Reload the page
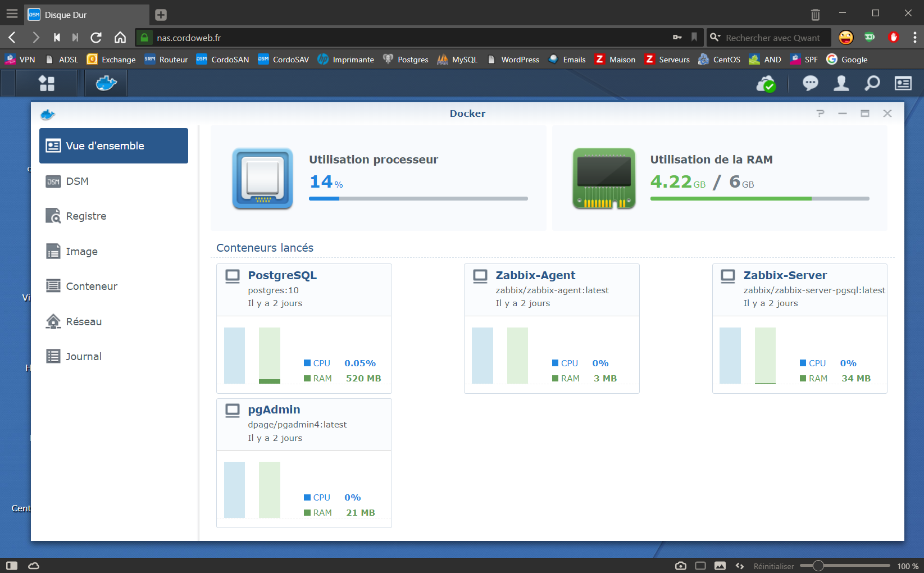 pyautogui.click(x=96, y=38)
